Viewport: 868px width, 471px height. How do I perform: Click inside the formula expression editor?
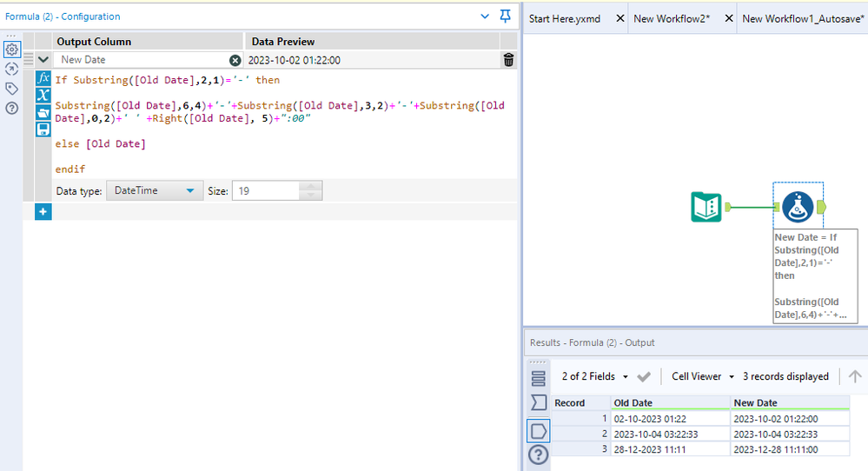tap(283, 124)
